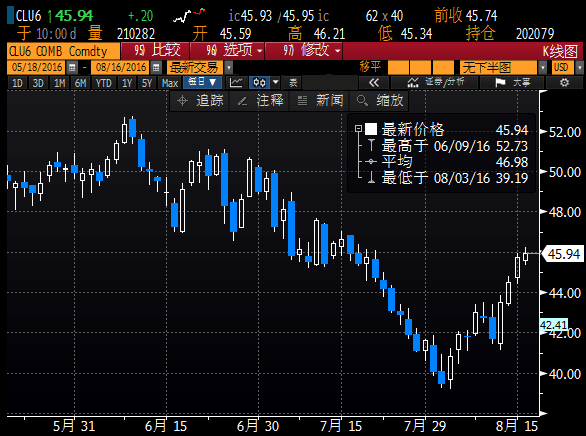This screenshot has height=436, width=586.
Task: Click the crosshair track icon
Action: pyautogui.click(x=182, y=101)
